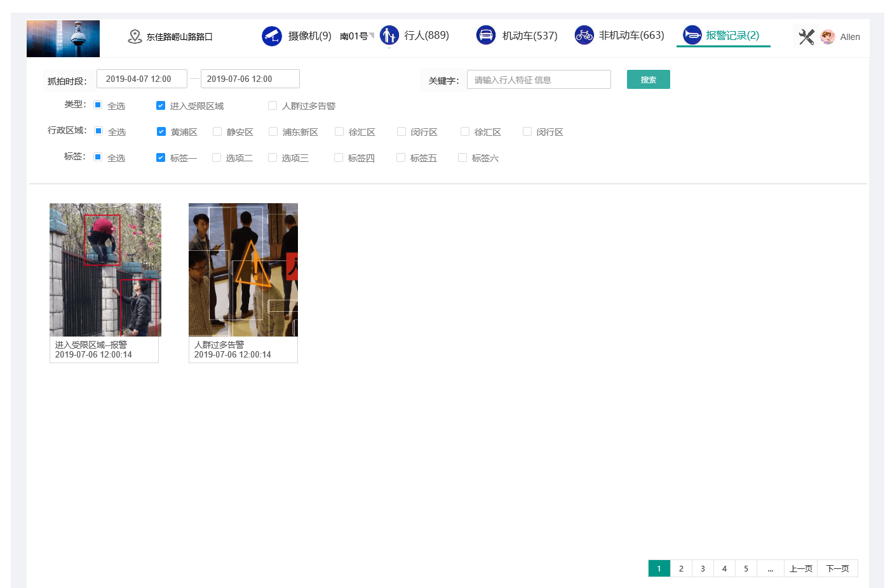The width and height of the screenshot is (890, 588).
Task: Go to page 5
Action: click(x=746, y=568)
